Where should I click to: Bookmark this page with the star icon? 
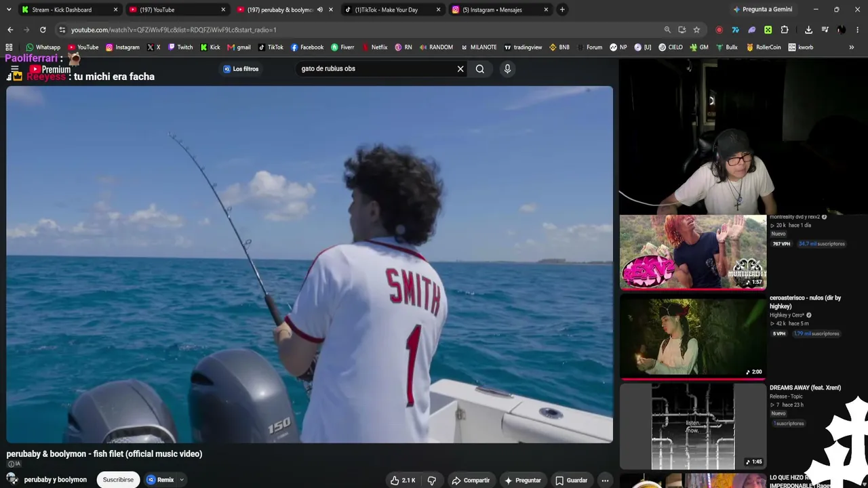(x=696, y=30)
